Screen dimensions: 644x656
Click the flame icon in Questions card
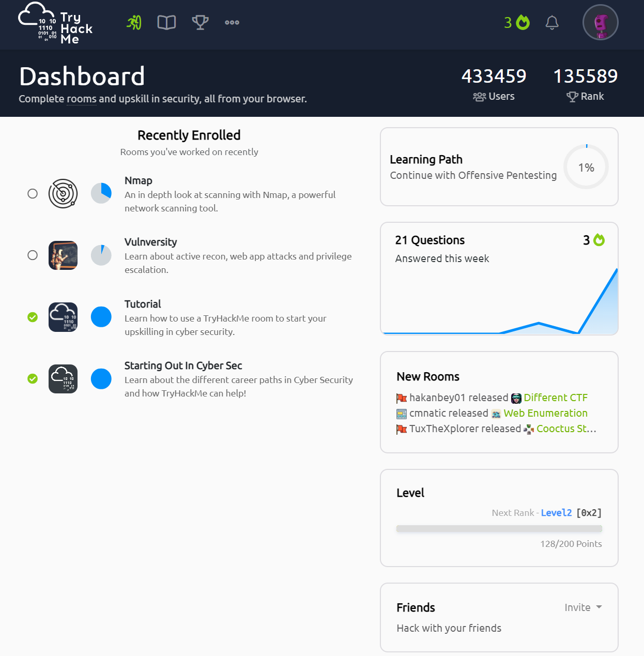pyautogui.click(x=599, y=240)
